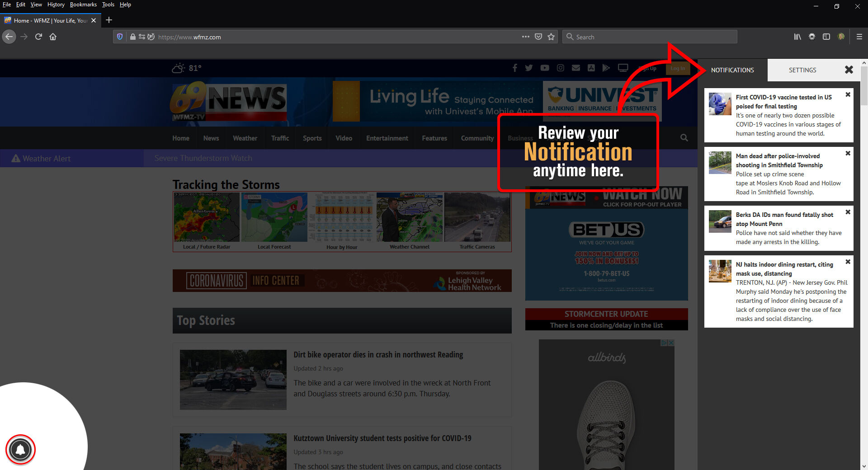Dismiss the NJ indoor dining notification
Image resolution: width=868 pixels, height=470 pixels.
[x=848, y=262]
